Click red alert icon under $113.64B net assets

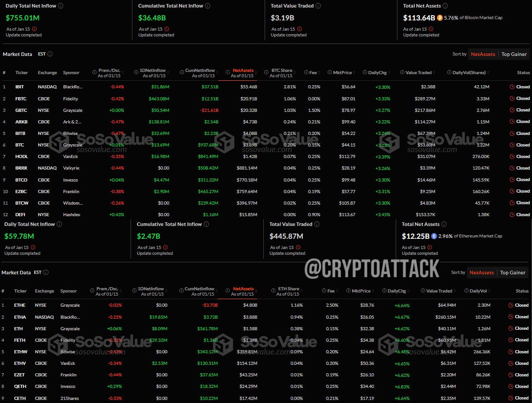coord(431,29)
